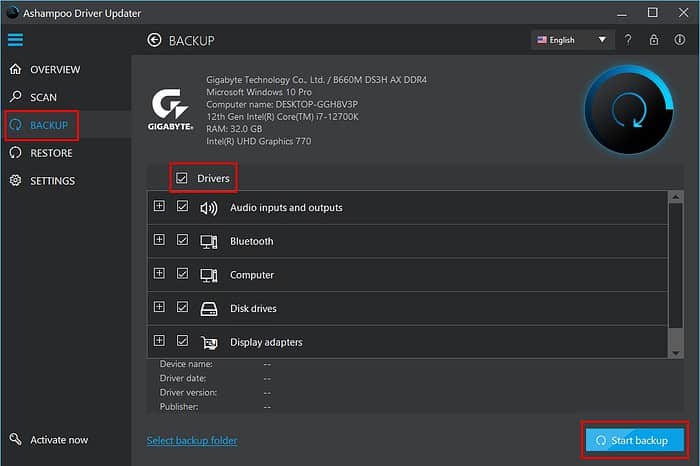The image size is (700, 466).
Task: Click the driver list scrollbar up arrow
Action: click(675, 197)
